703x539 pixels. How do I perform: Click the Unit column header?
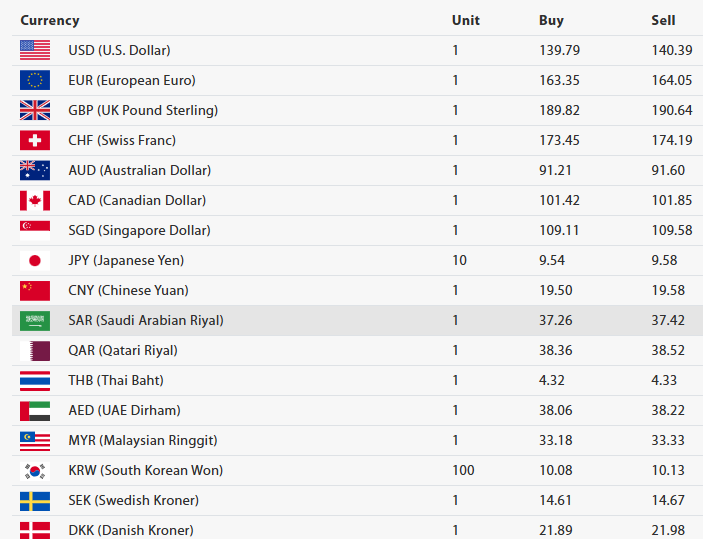point(466,20)
